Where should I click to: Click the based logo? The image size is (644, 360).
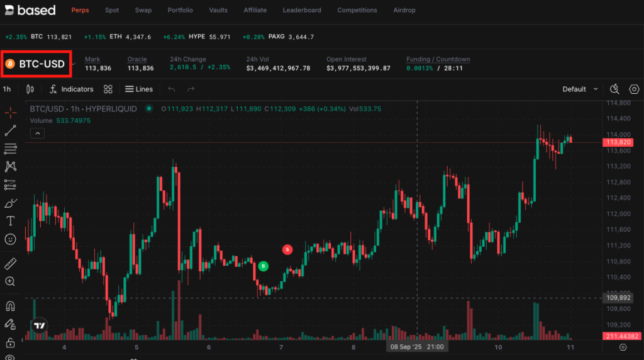tap(30, 10)
